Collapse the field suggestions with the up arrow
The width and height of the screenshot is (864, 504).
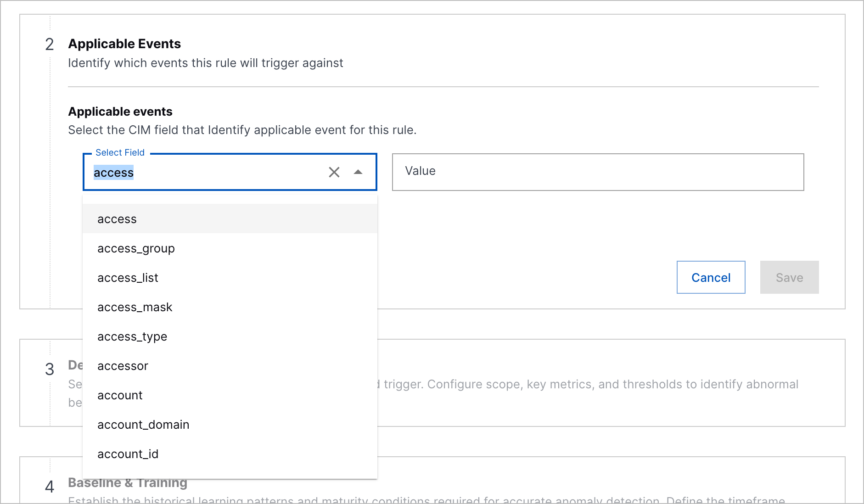click(x=358, y=172)
